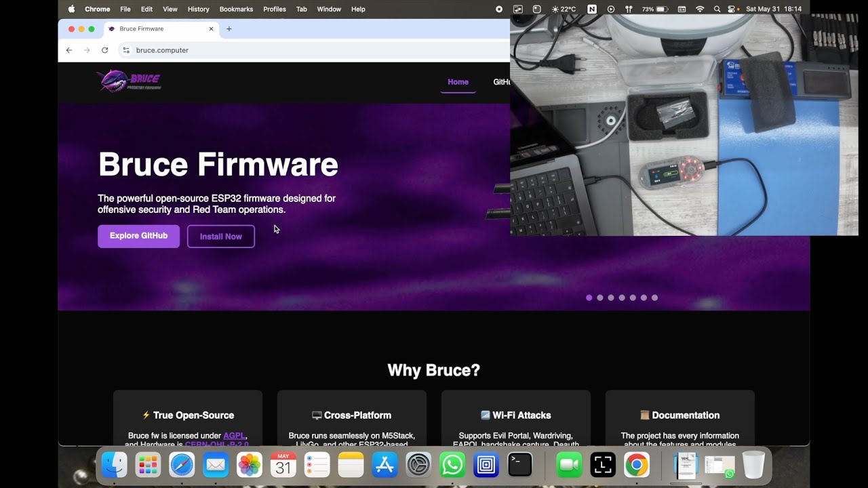Click the Why Bruce? heading

click(x=433, y=370)
